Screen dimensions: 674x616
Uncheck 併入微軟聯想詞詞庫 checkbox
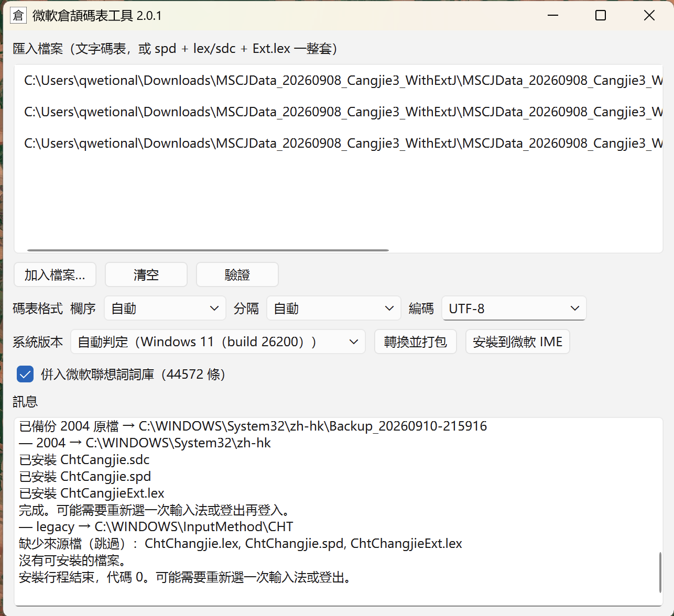click(x=25, y=375)
